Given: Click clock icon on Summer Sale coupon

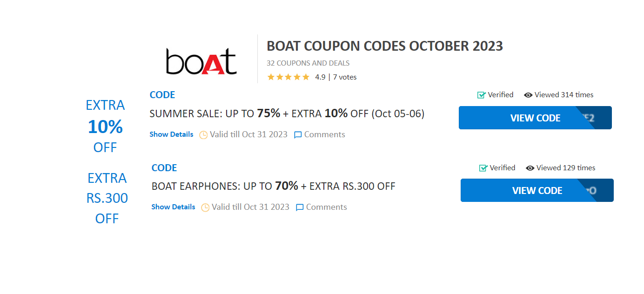Looking at the screenshot, I should pos(203,135).
